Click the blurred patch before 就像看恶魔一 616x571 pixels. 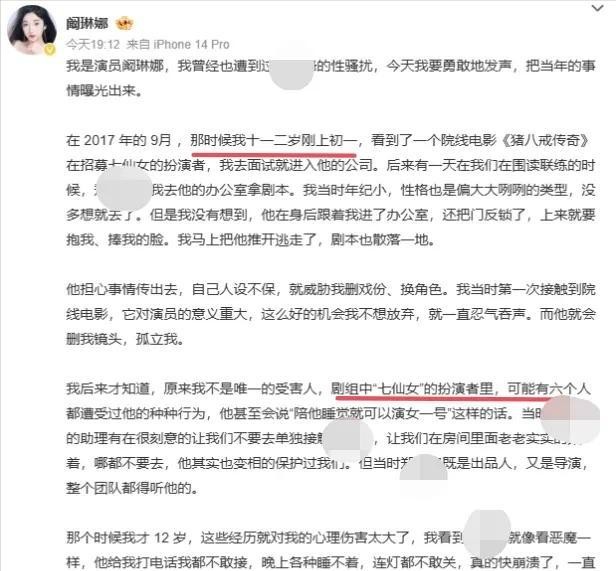coord(488,534)
